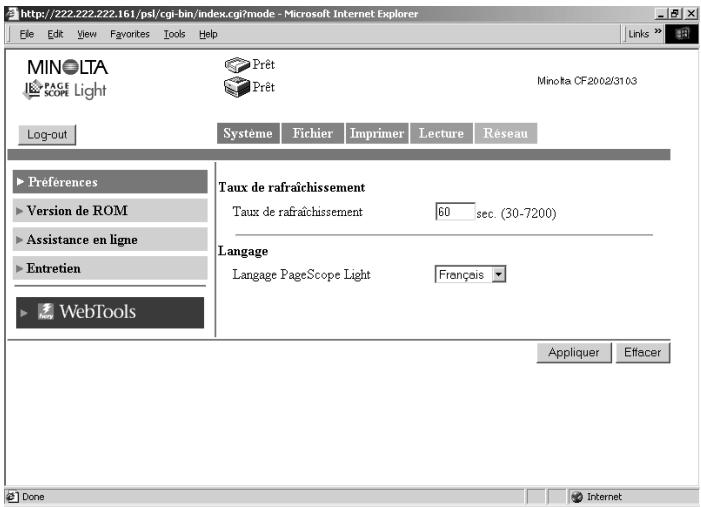Click the Done status bar text
This screenshot has width=701, height=507.
[x=33, y=497]
